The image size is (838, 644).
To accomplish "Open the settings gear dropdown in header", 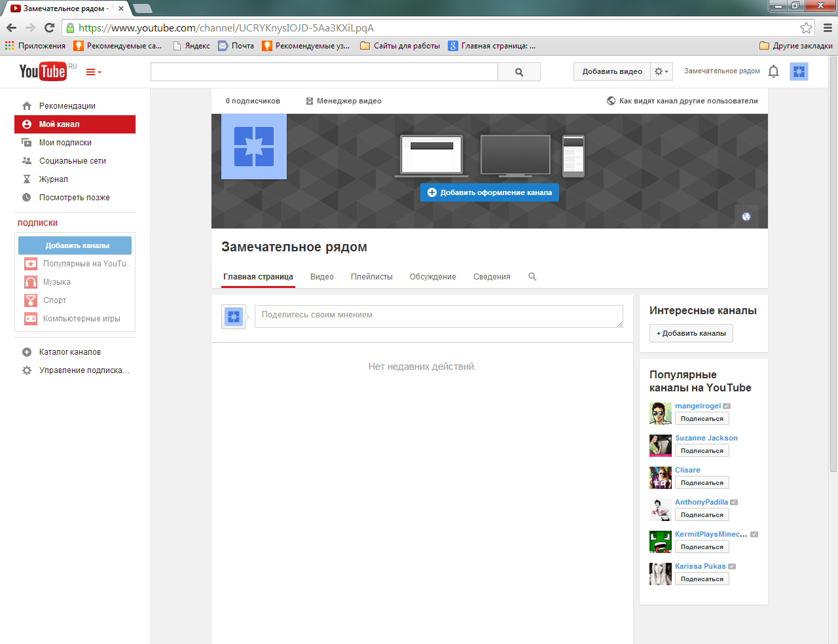I will pos(662,71).
